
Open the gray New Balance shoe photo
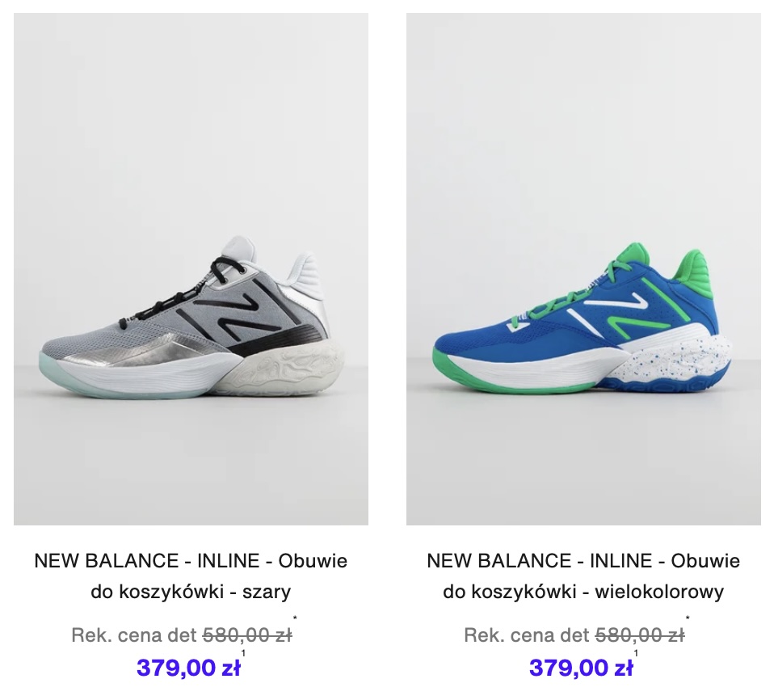click(191, 268)
